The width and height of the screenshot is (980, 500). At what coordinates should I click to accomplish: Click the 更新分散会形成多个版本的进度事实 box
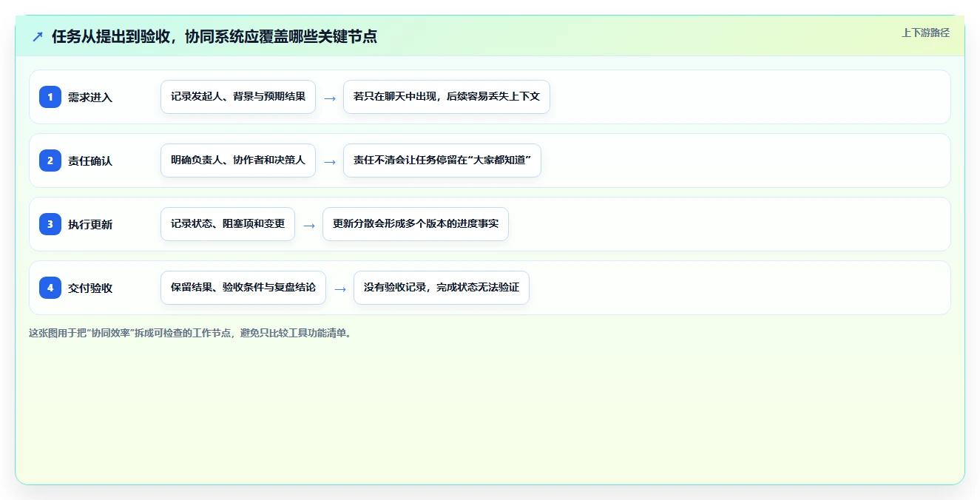416,224
